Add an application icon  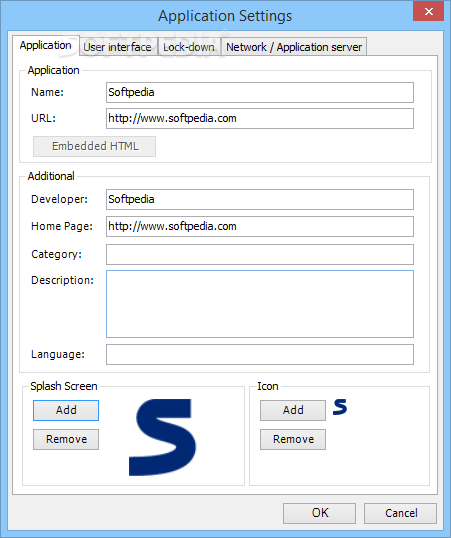tap(293, 410)
